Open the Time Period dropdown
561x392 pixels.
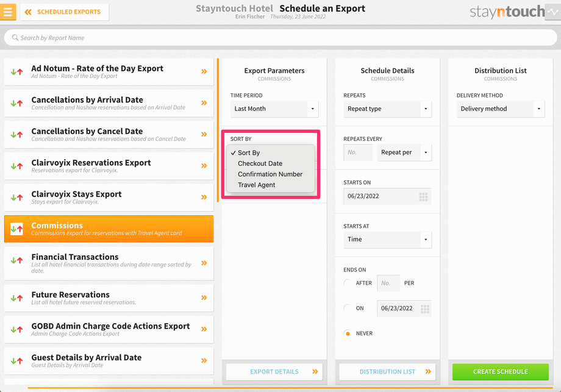pyautogui.click(x=274, y=109)
